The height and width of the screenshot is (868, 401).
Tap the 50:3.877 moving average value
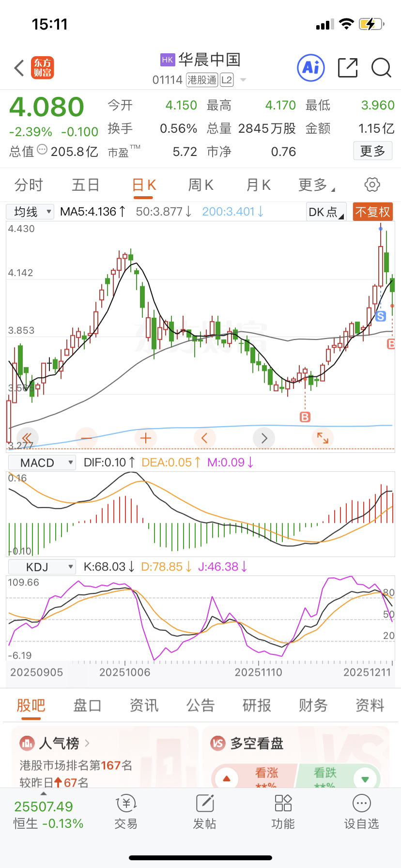(x=164, y=212)
